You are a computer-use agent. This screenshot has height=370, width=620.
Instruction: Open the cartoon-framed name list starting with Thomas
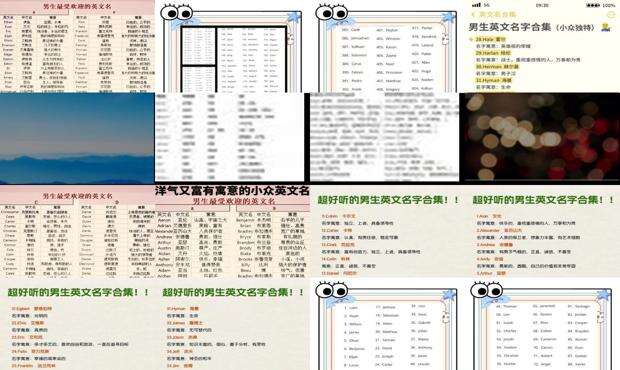pyautogui.click(x=542, y=325)
